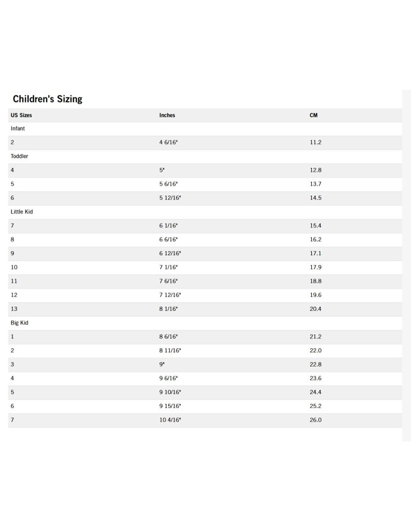Viewport: 411px width, 532px height.
Task: Click the Children's Sizing heading
Action: pos(48,99)
